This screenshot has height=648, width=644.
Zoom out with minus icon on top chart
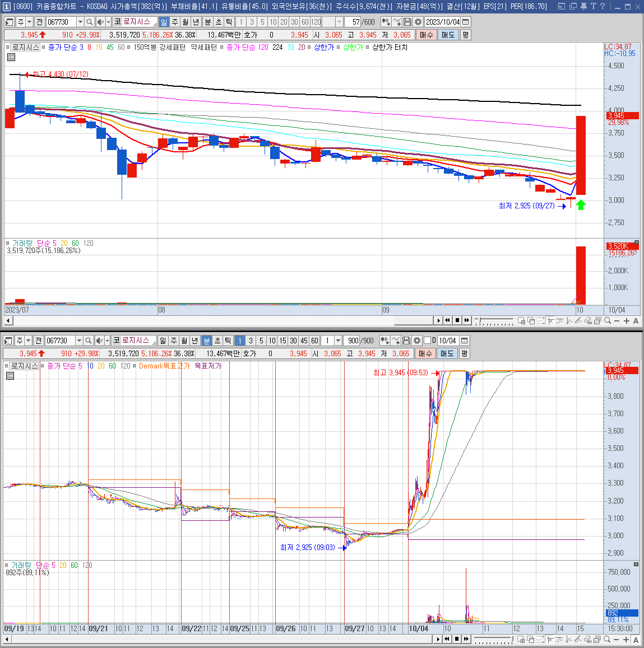coord(617,321)
